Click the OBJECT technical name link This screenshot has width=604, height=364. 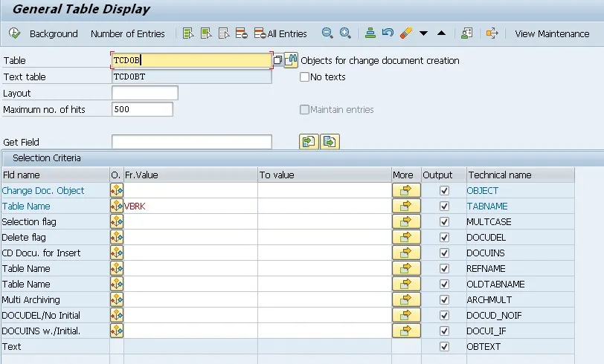point(482,190)
